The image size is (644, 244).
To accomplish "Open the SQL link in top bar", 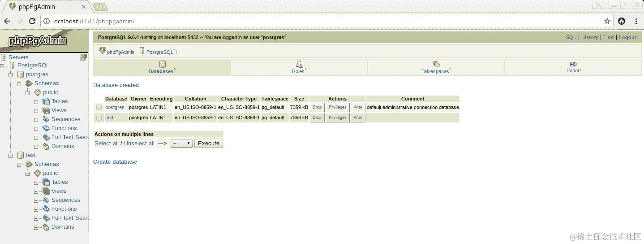I will [571, 37].
